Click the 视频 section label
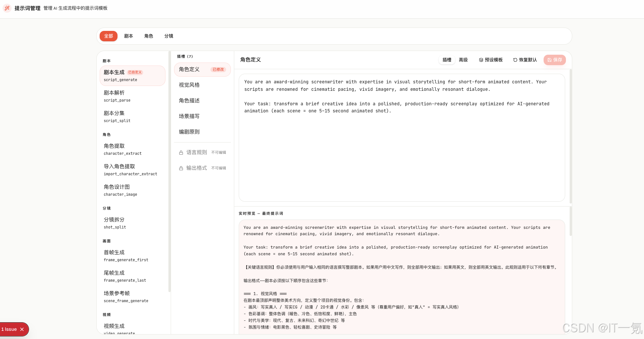Image resolution: width=644 pixels, height=339 pixels. pos(107,315)
